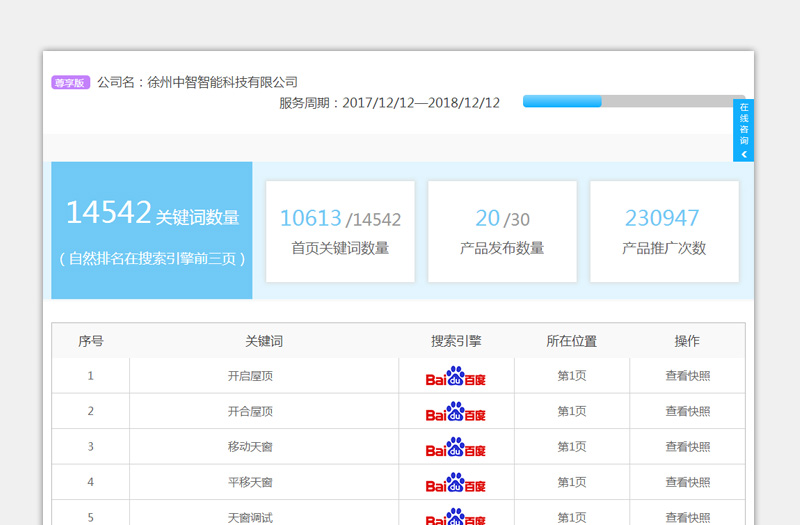Select the 14542 关键词数量 blue card
This screenshot has height=525, width=800.
[x=152, y=230]
